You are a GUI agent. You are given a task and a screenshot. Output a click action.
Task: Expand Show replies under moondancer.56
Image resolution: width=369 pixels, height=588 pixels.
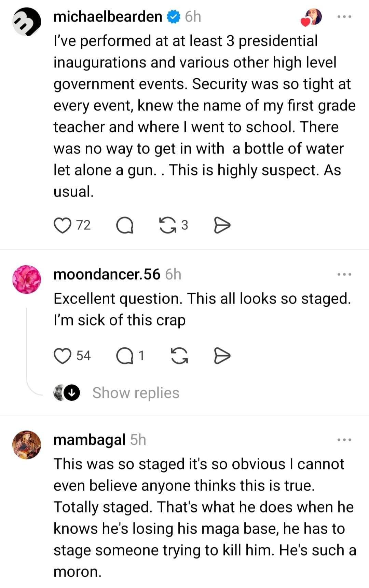point(136,393)
